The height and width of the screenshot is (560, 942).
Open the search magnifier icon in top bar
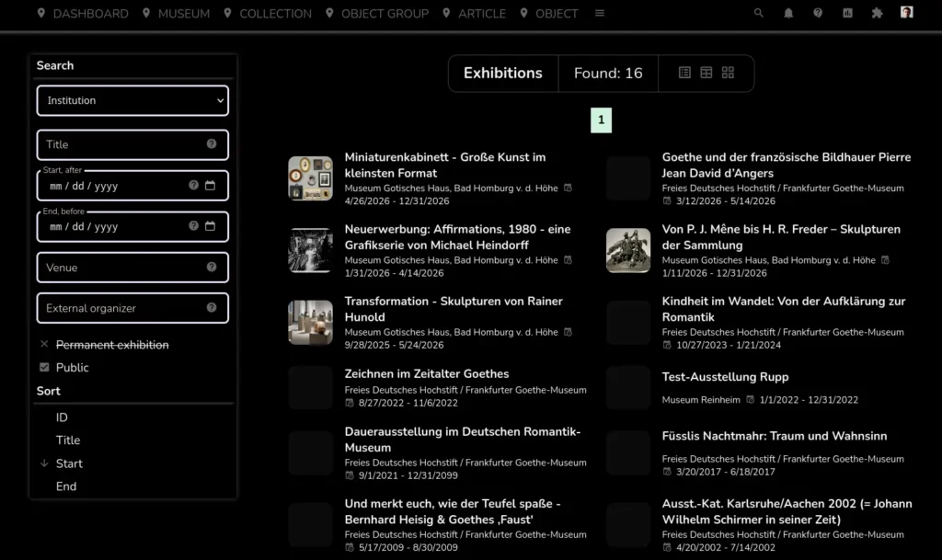759,13
